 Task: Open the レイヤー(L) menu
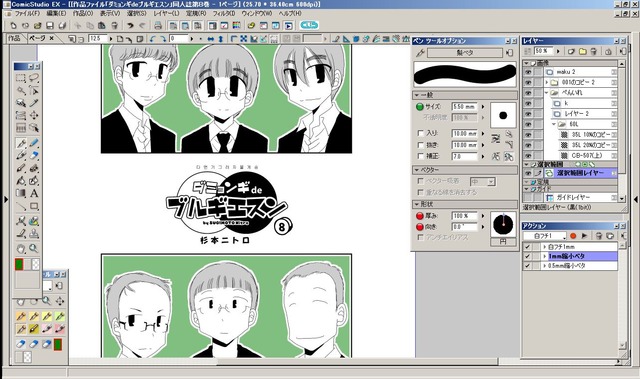166,13
